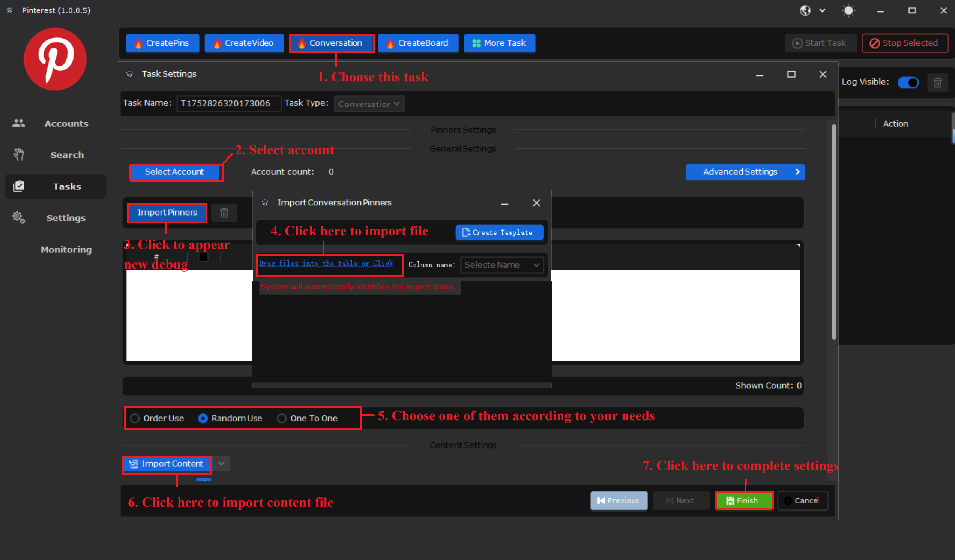This screenshot has width=955, height=560.
Task: Click Finish to complete settings
Action: 743,501
